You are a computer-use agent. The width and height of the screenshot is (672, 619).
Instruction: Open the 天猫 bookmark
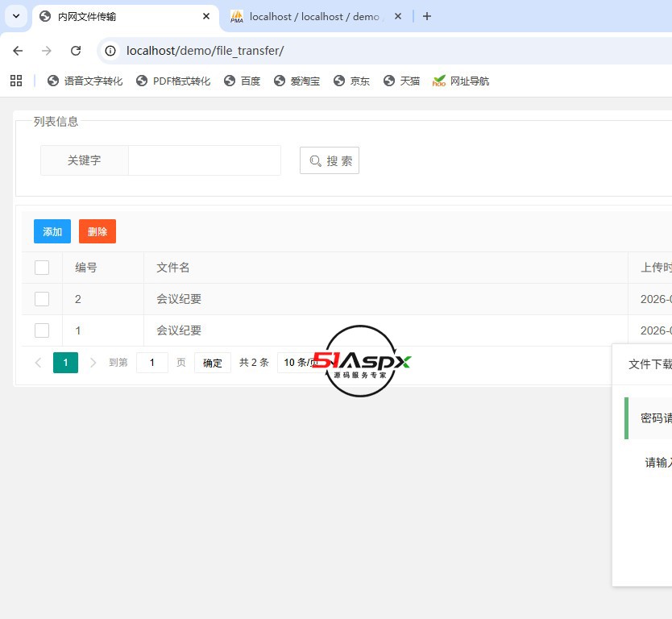[x=401, y=81]
